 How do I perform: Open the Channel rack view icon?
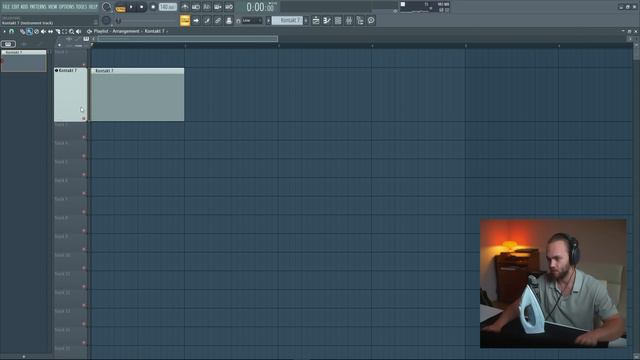coord(338,20)
